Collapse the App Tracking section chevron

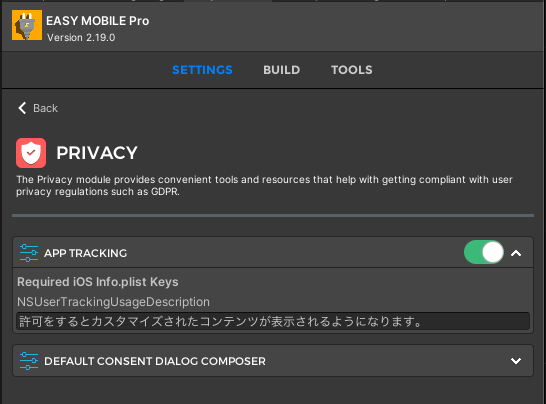coord(516,253)
